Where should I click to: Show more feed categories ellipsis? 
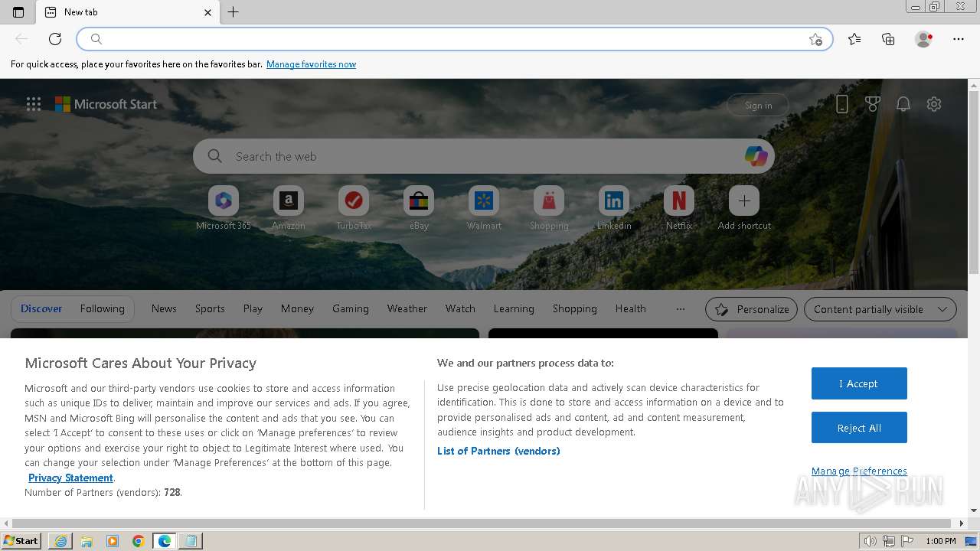681,309
